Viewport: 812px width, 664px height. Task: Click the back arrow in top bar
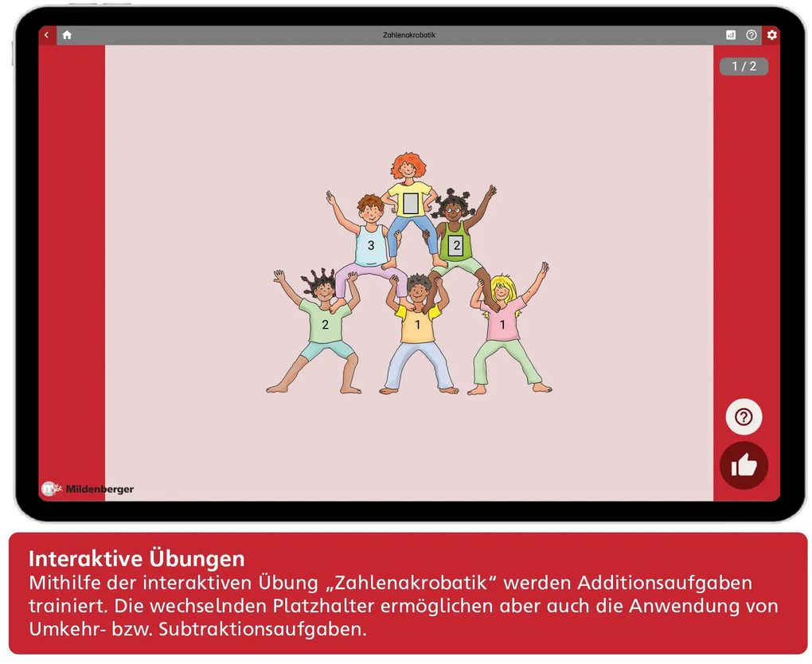point(47,35)
